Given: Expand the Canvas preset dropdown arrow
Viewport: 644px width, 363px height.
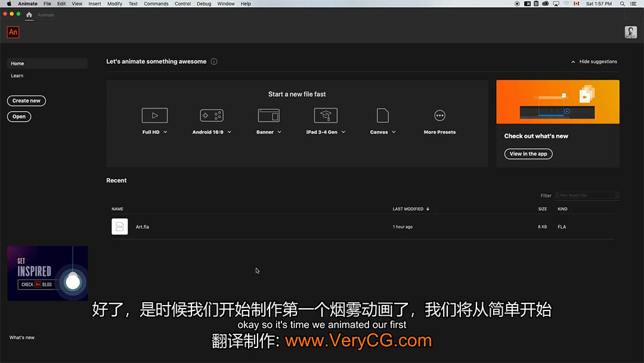Looking at the screenshot, I should [394, 132].
